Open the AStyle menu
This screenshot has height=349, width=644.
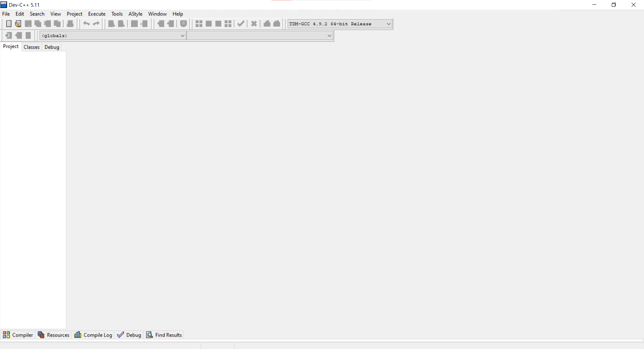coord(135,14)
